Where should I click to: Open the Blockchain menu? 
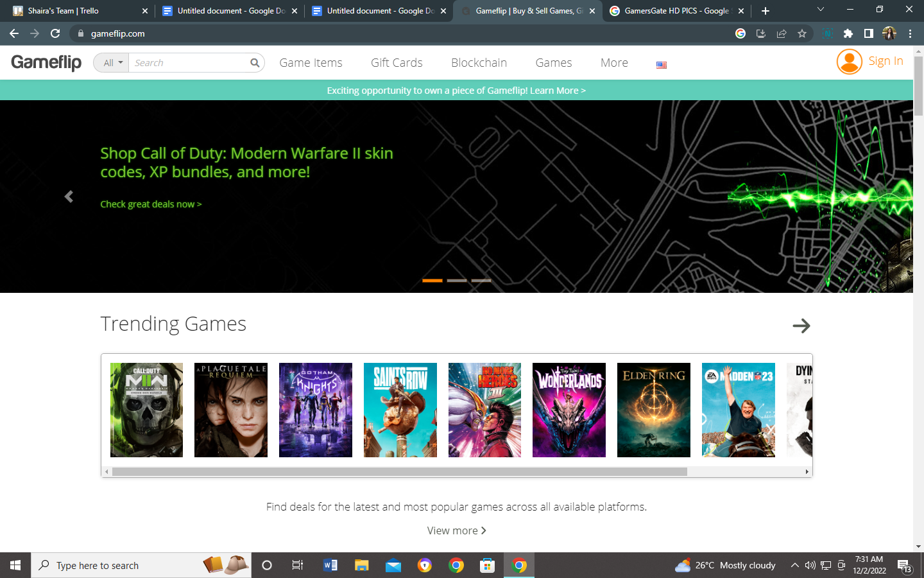click(x=479, y=62)
